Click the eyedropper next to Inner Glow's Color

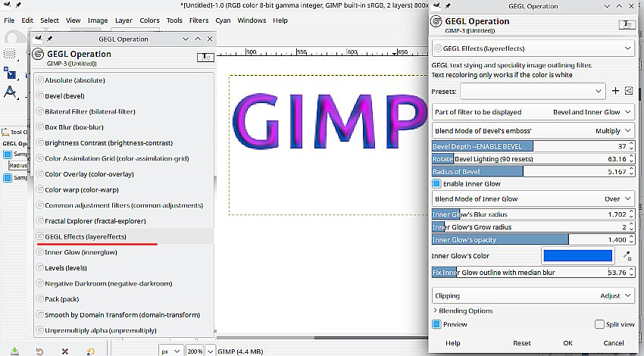point(627,255)
